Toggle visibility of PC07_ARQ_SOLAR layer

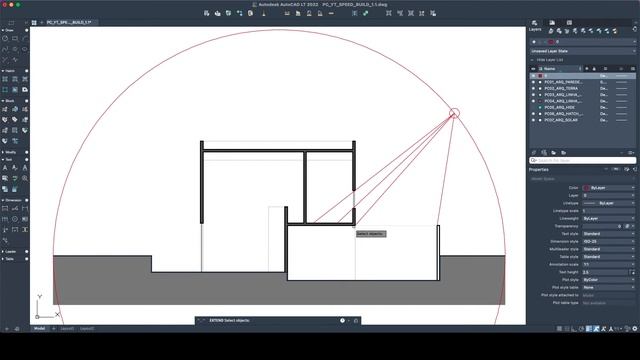click(x=533, y=120)
